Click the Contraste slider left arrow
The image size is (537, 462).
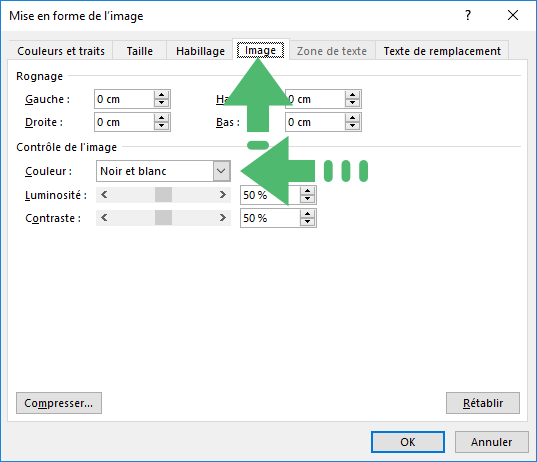point(104,218)
